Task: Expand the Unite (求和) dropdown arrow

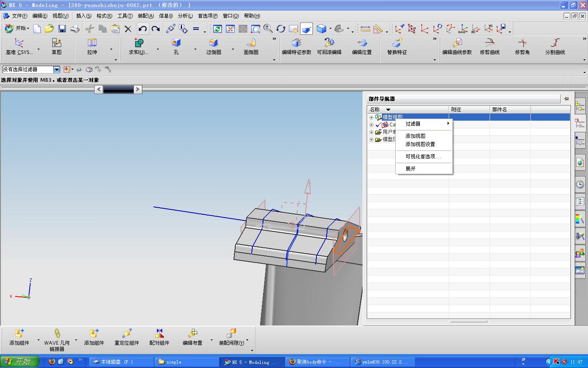Action: [158, 49]
